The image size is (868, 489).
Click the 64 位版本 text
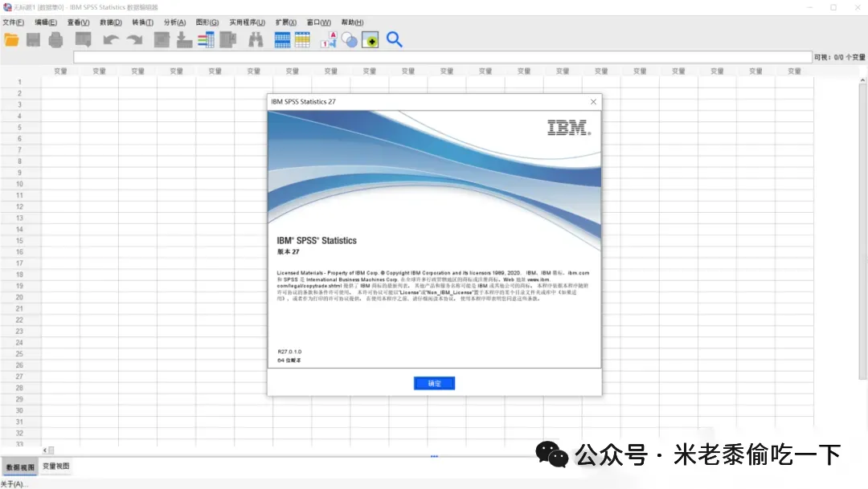[x=289, y=360]
